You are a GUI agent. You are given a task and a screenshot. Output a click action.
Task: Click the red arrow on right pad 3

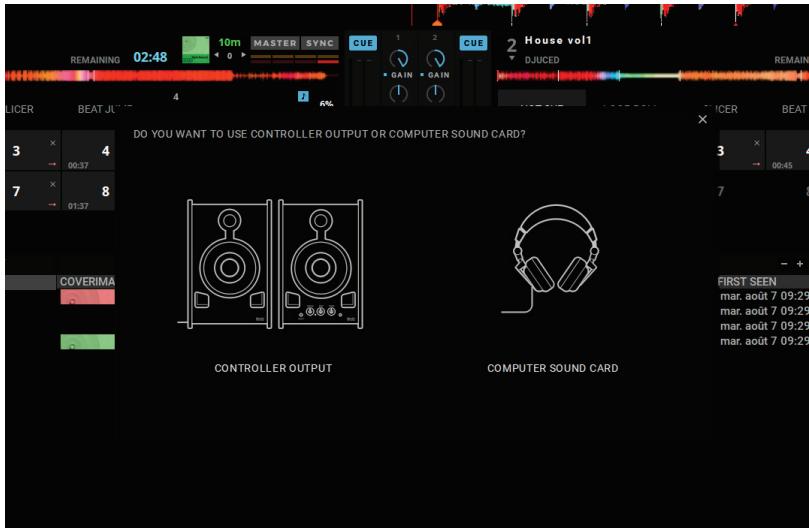(756, 164)
